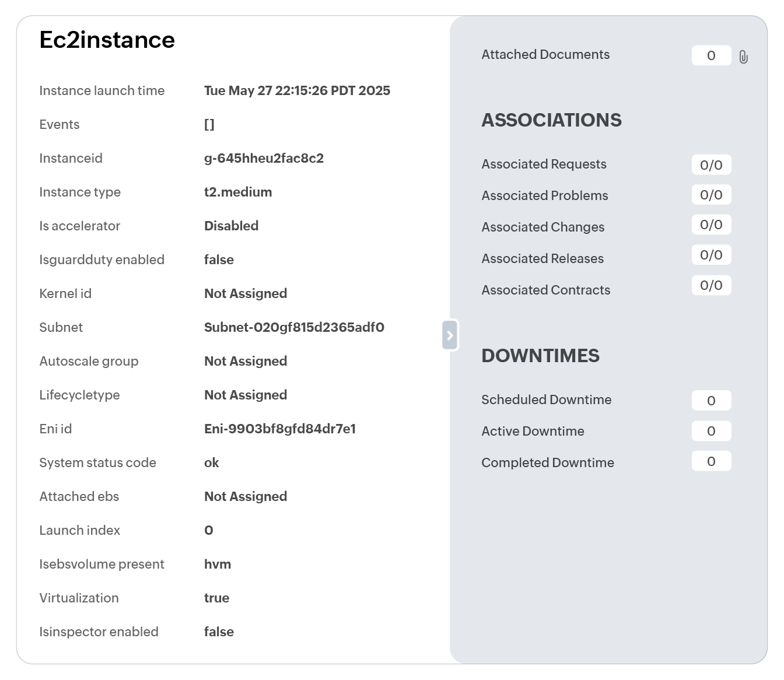Open Associated Changes 0/0 count

711,225
